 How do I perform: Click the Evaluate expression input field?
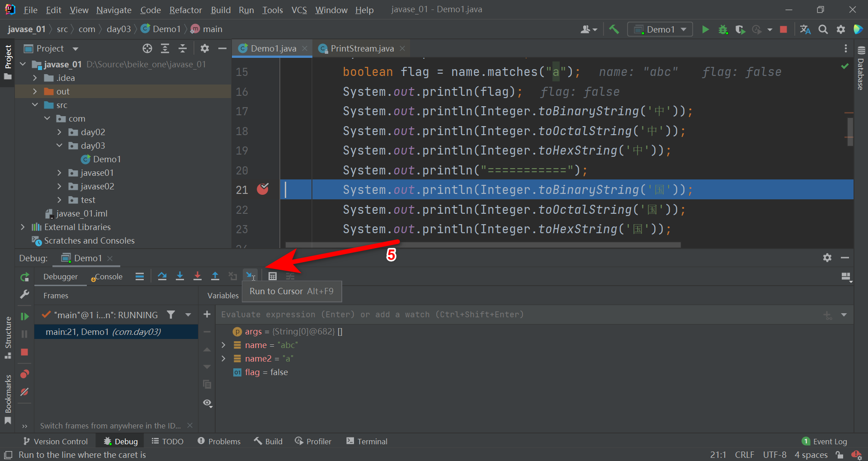click(x=520, y=315)
